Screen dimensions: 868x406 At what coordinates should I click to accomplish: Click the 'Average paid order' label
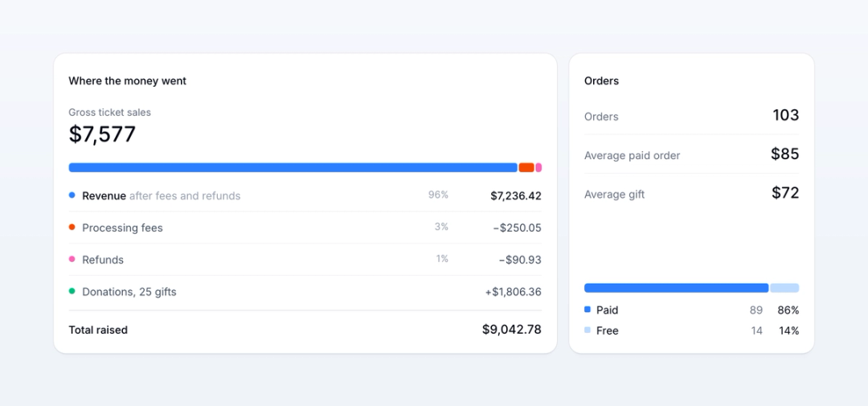pos(633,156)
